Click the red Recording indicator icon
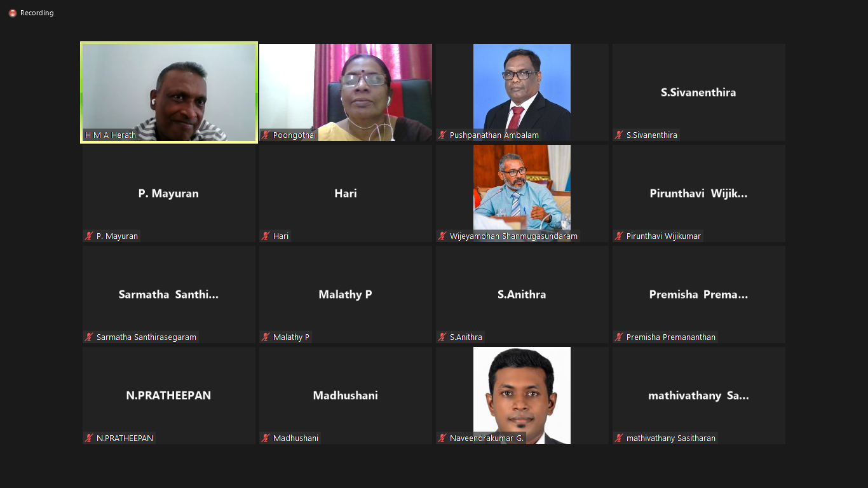The image size is (868, 488). [13, 13]
